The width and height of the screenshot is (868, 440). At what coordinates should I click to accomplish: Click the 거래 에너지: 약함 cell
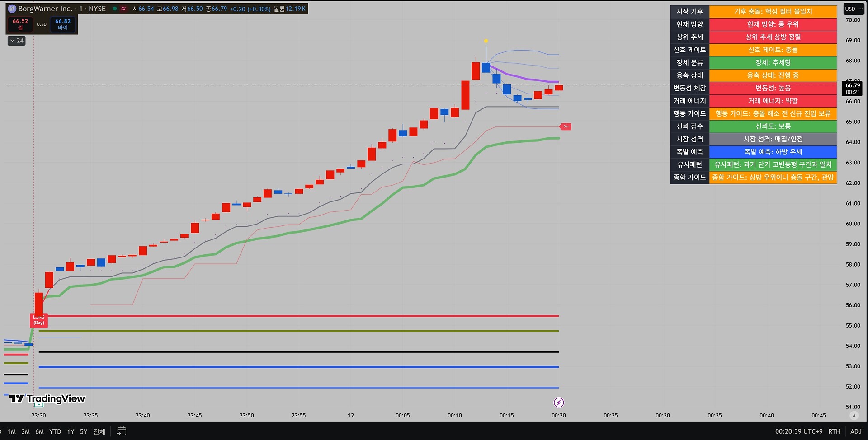click(773, 101)
